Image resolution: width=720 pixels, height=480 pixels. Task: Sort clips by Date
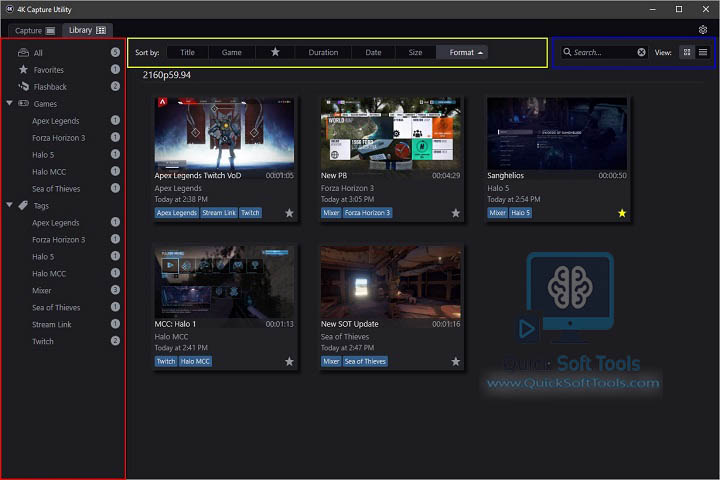[373, 52]
